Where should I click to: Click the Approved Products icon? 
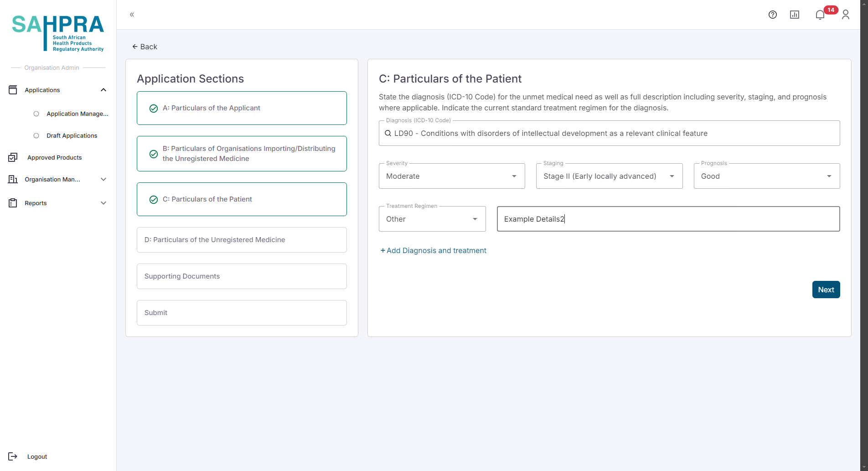click(13, 157)
